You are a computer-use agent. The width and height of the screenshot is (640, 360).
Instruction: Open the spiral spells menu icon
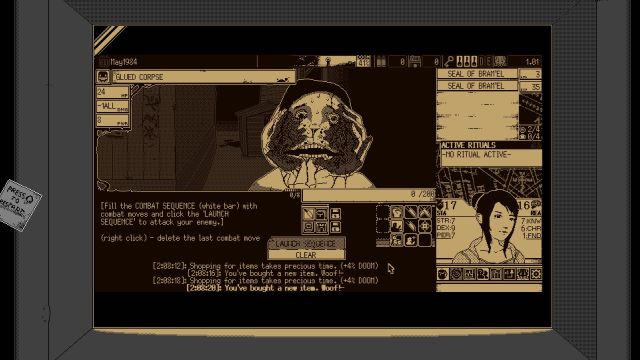point(456,274)
